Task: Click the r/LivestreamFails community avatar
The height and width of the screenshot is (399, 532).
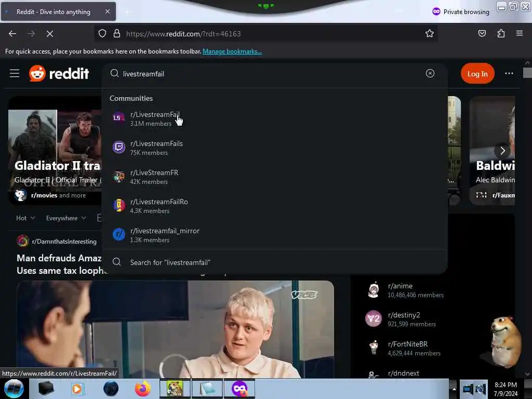Action: tap(119, 147)
